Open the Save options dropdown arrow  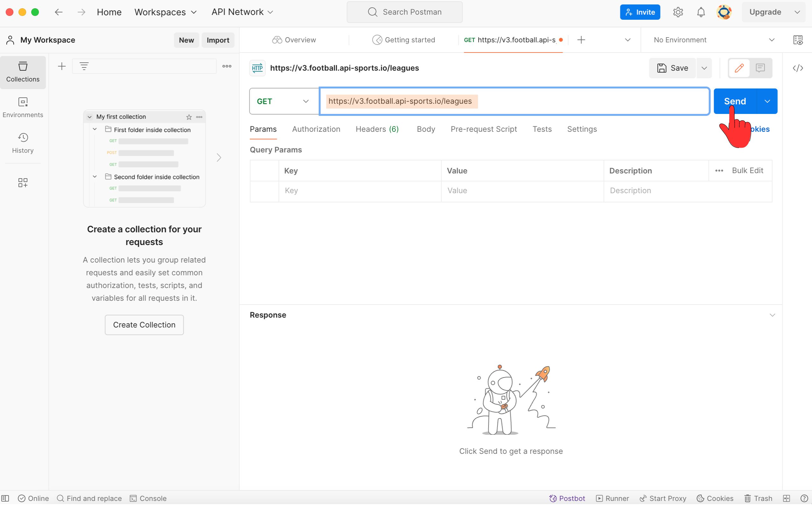coord(704,68)
